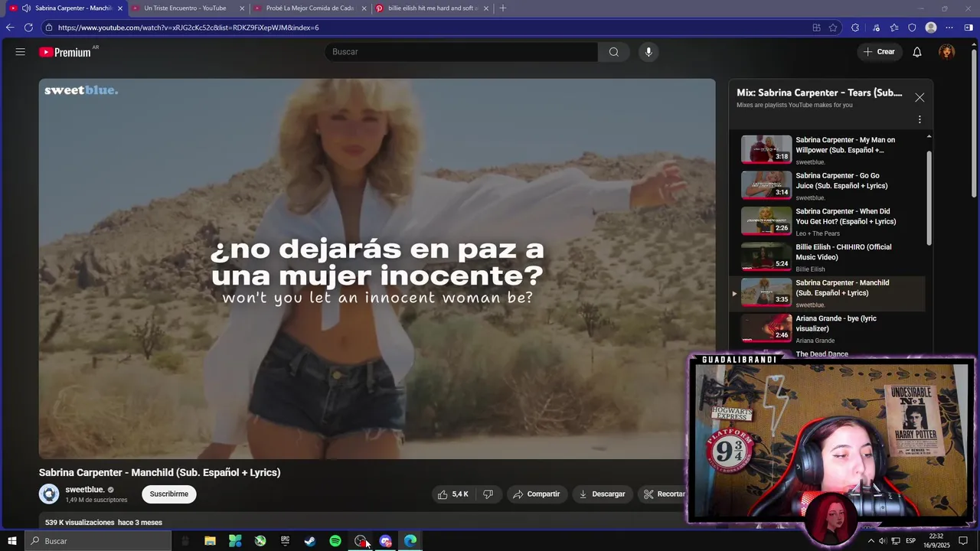The image size is (980, 551).
Task: Play Ariana Grande bye lyric visualizer
Action: pyautogui.click(x=831, y=329)
